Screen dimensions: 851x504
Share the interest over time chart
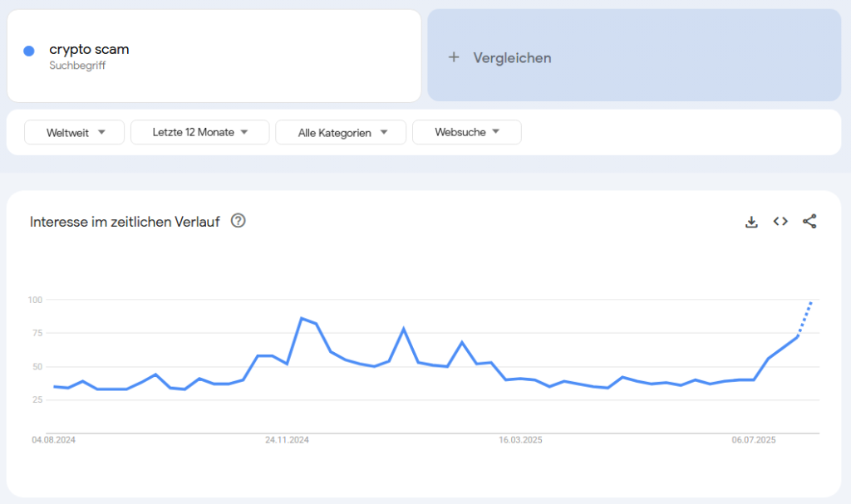809,222
